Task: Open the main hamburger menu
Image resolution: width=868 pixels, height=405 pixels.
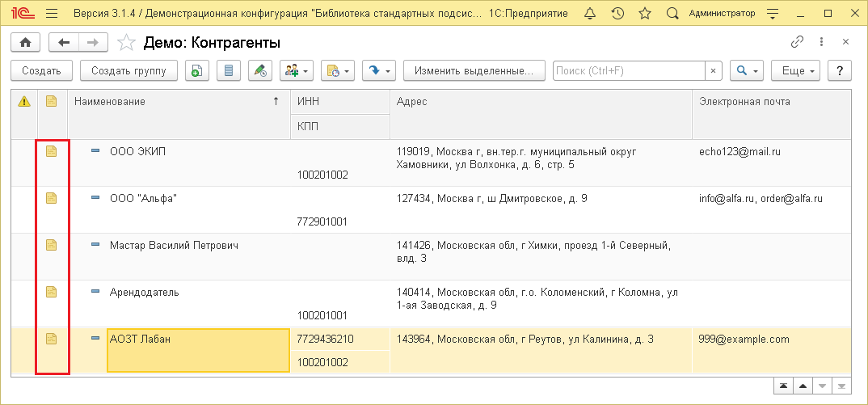Action: [52, 13]
